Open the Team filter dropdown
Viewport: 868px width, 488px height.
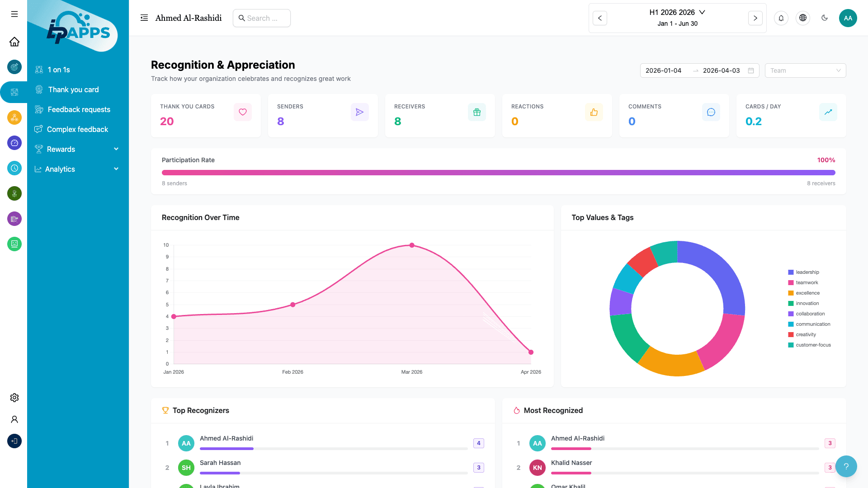click(806, 70)
